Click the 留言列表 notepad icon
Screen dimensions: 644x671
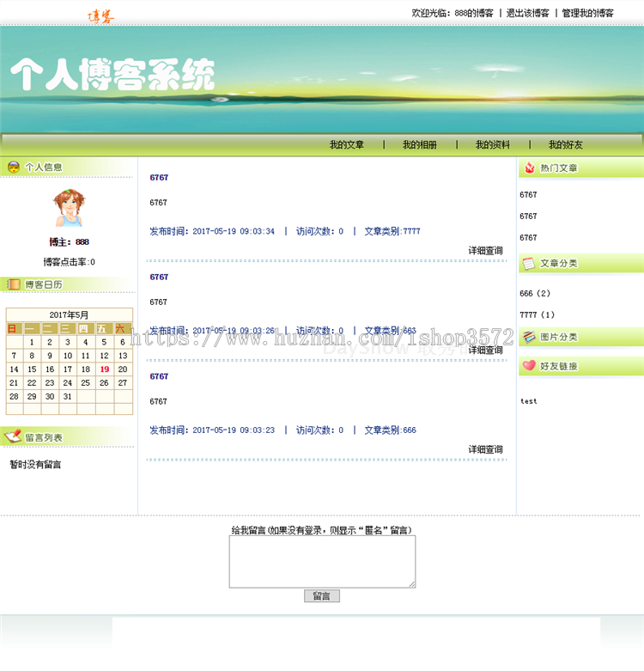pyautogui.click(x=13, y=436)
